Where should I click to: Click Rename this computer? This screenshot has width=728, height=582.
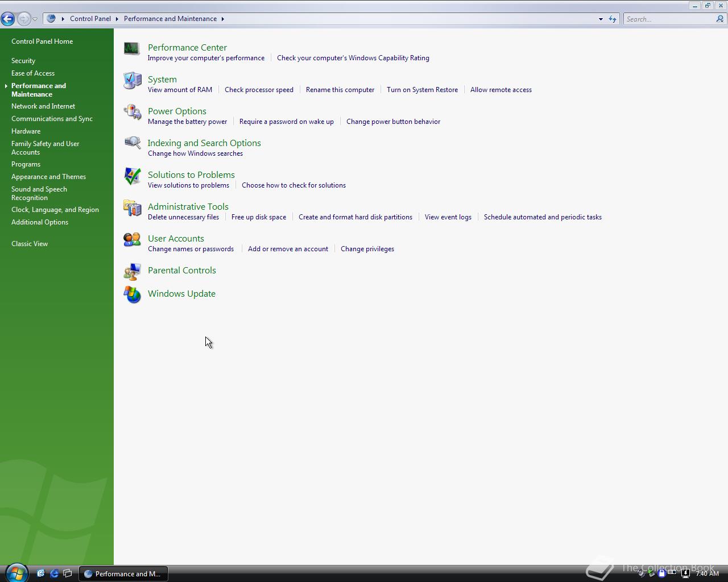point(340,90)
